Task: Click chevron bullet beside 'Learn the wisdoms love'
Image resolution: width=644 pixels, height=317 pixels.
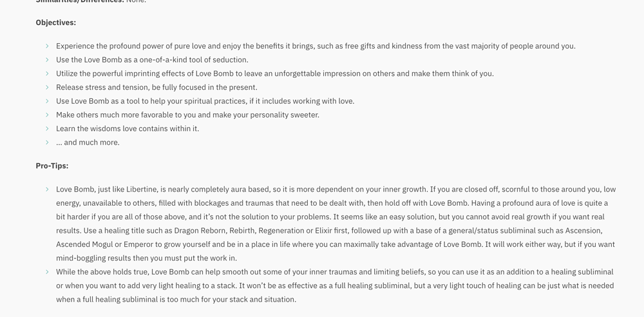Action: click(x=47, y=129)
